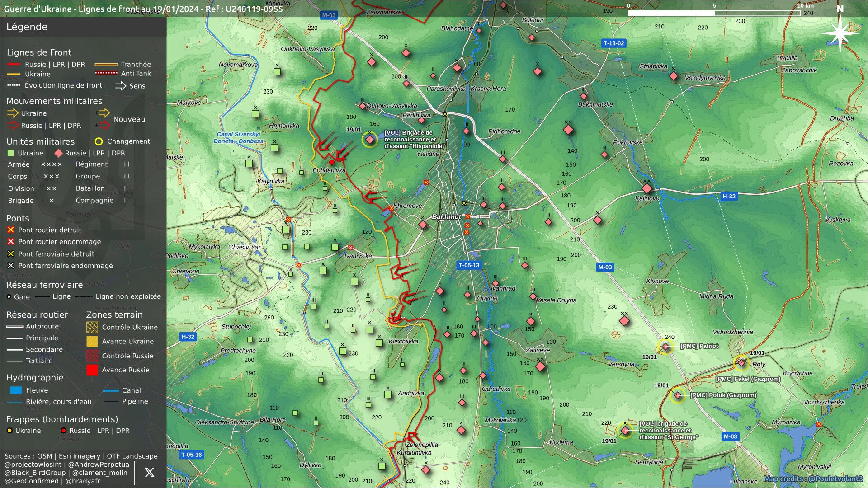The image size is (868, 488).
Task: Click the M-03 shield near Kodema
Action: tap(730, 436)
